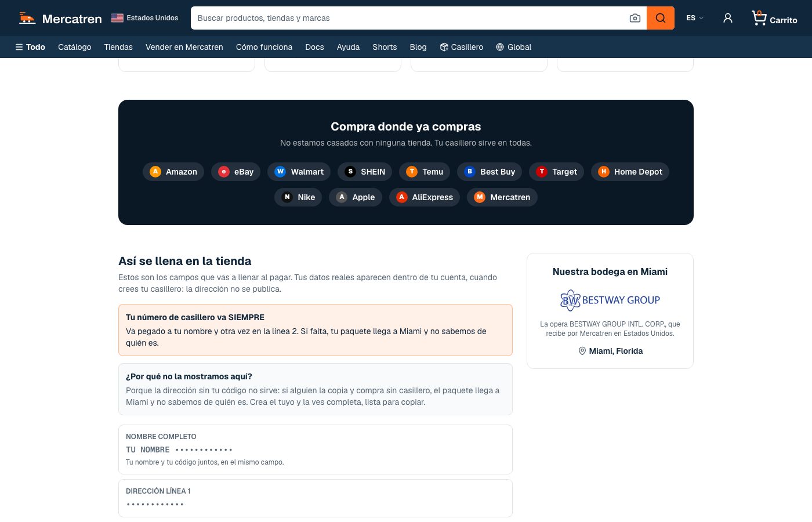Click the eBay store badge icon

tap(224, 172)
